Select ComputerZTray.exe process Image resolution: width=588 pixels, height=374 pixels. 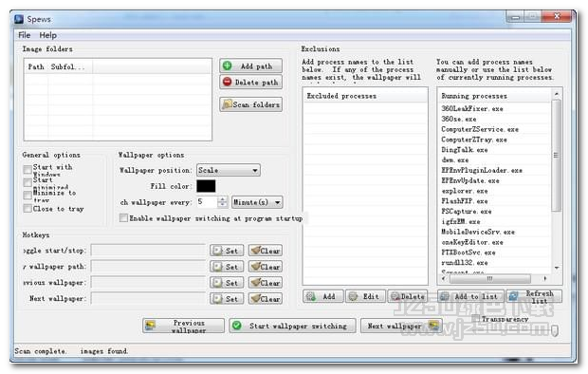(474, 140)
